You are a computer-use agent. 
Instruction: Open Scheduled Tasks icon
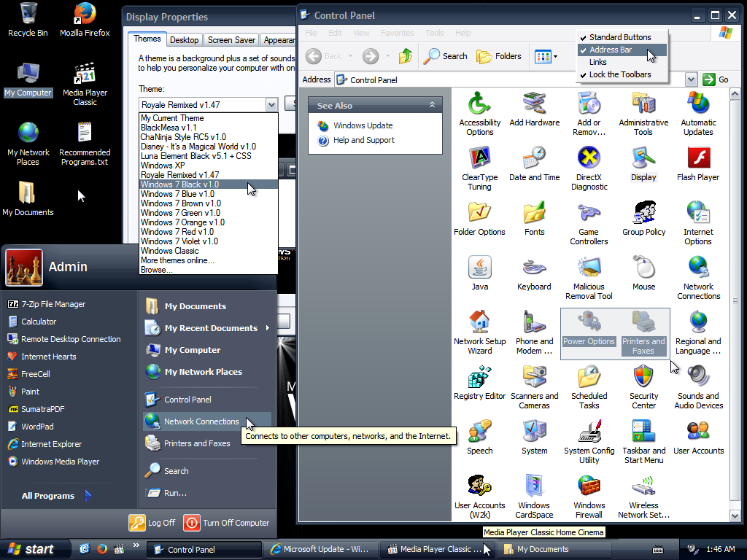589,386
